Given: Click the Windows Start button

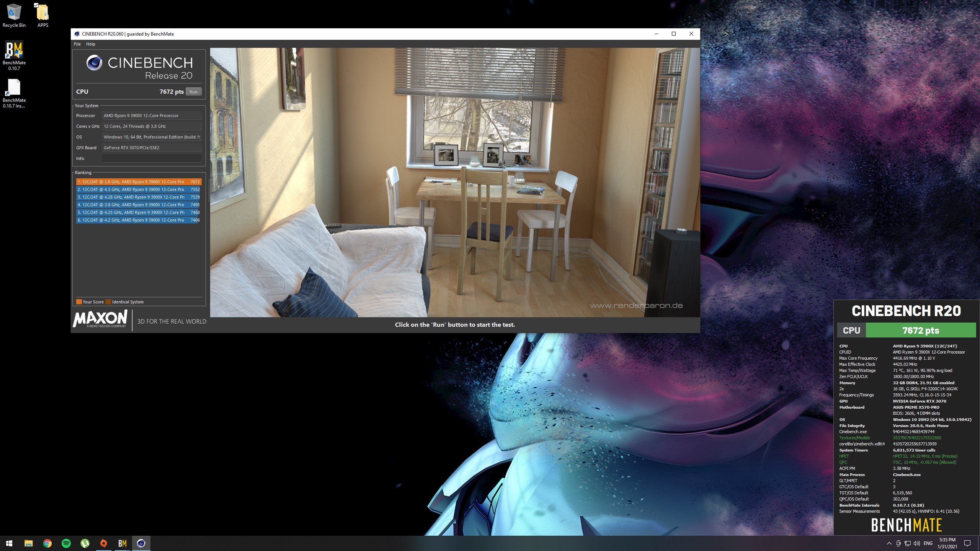Looking at the screenshot, I should pyautogui.click(x=9, y=543).
